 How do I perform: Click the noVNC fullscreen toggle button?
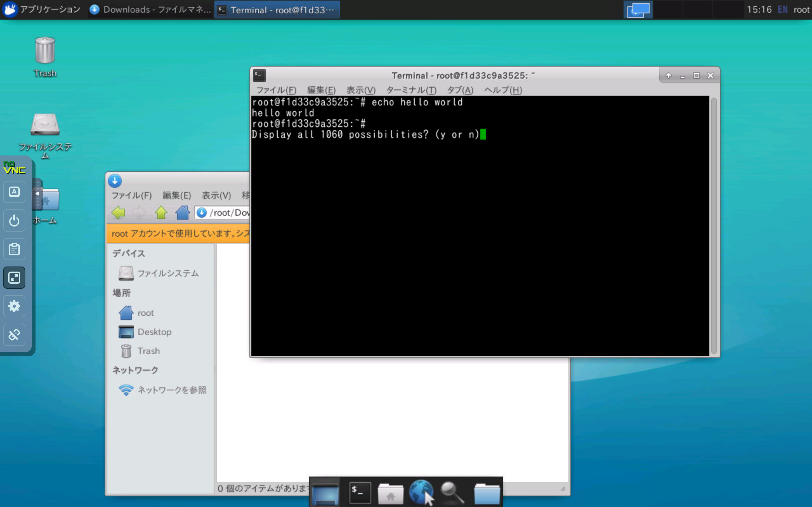point(14,278)
